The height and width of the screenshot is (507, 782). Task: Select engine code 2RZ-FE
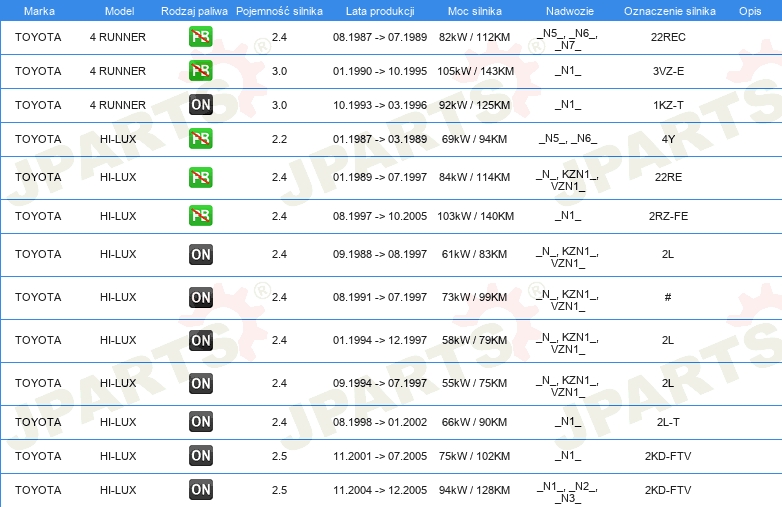tap(668, 216)
